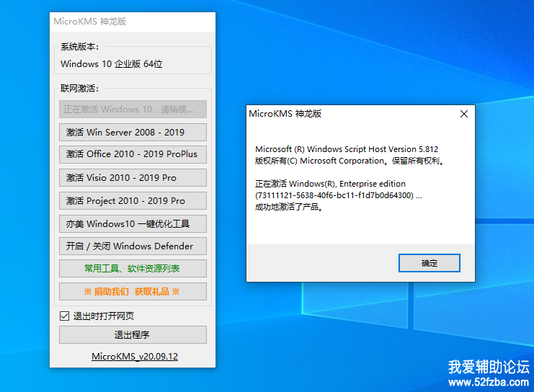This screenshot has height=392, width=534.
Task: Click the Windows Script Host Version 5.812 line
Action: point(347,149)
